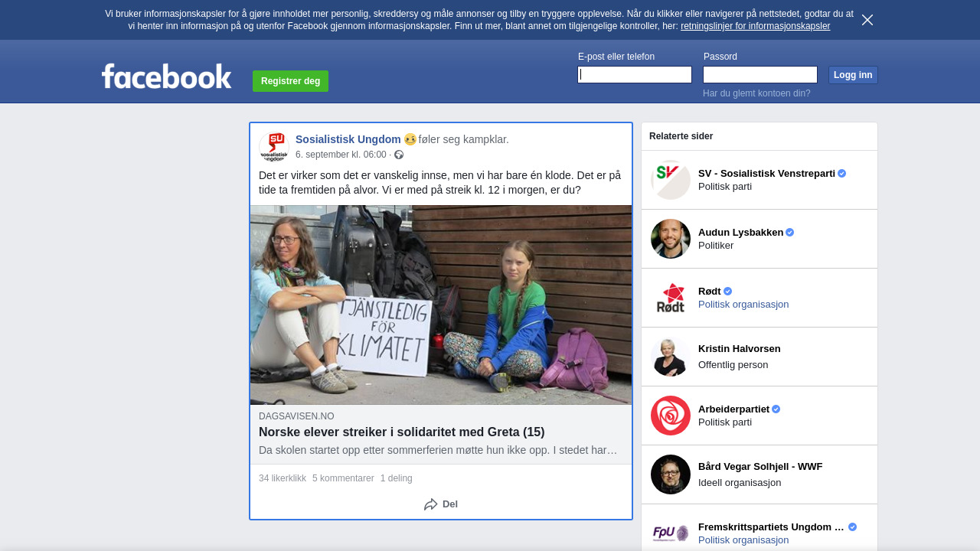Viewport: 980px width, 551px height.
Task: Open the 5 kommentarer link
Action: click(343, 478)
